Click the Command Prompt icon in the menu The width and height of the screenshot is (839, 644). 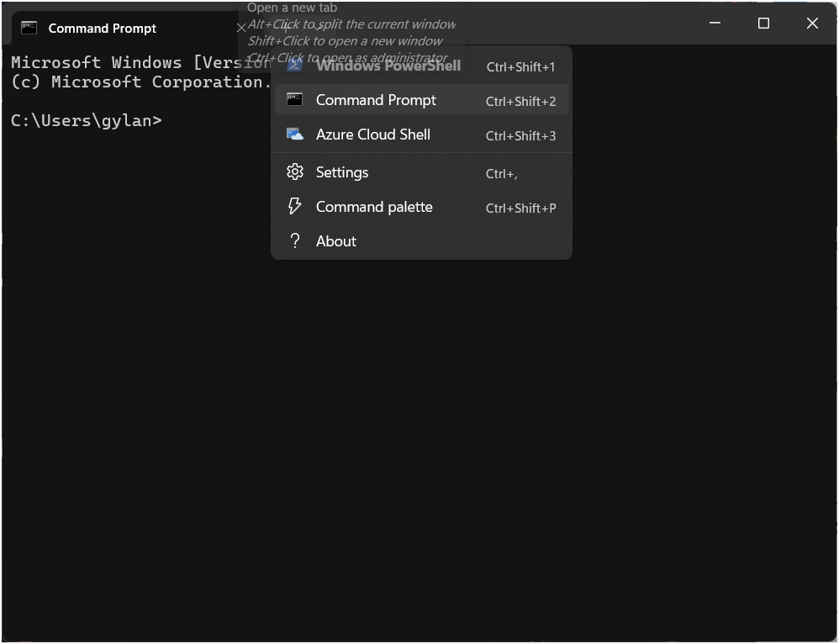click(294, 100)
